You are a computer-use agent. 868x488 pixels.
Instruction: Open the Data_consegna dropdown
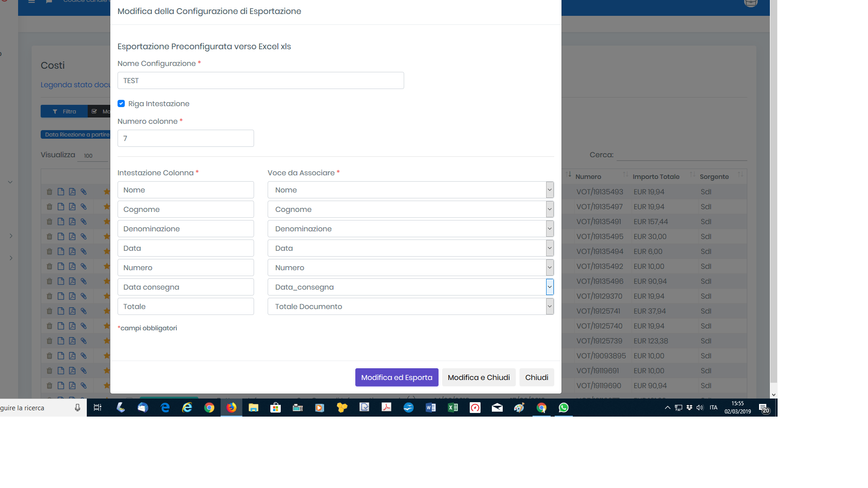[x=410, y=287]
